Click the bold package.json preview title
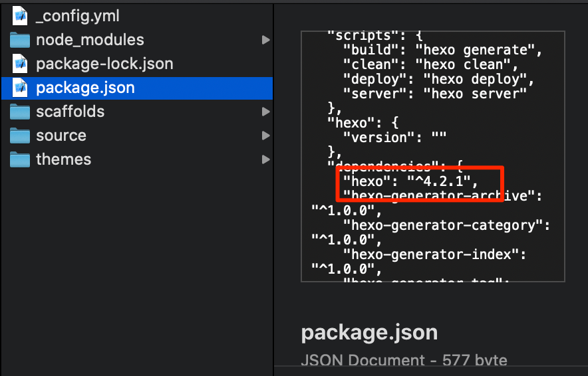Screen dimensions: 588x376 point(369,332)
